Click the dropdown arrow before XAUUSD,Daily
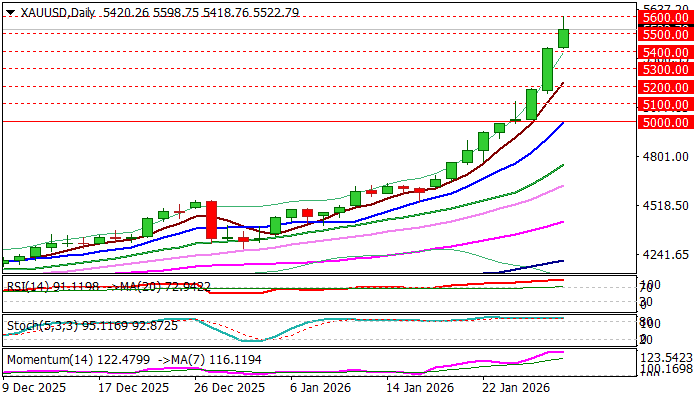The image size is (700, 400). click(10, 13)
